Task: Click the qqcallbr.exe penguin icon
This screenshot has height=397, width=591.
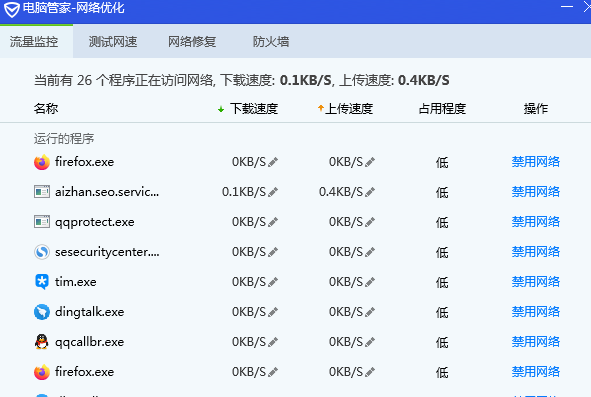Action: 42,342
